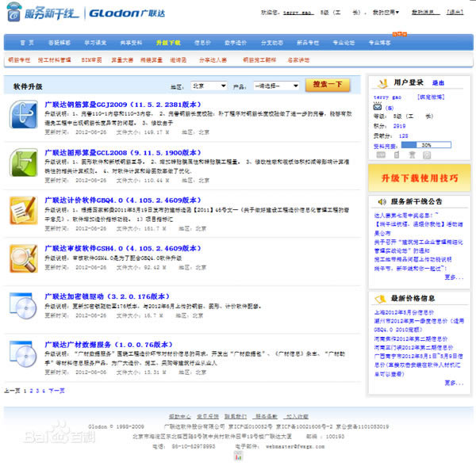Click the GSH4.0 magnifier audit icon
The height and width of the screenshot is (466, 476).
[x=24, y=258]
